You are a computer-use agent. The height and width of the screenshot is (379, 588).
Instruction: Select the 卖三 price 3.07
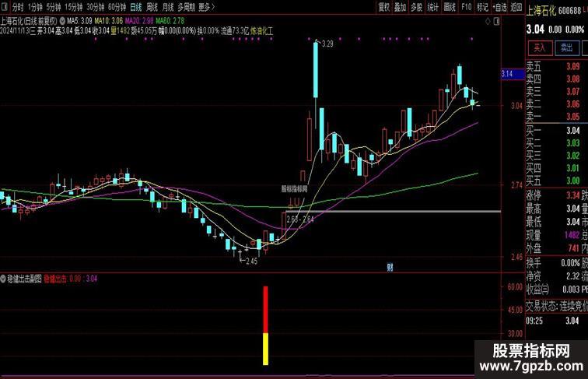tap(572, 92)
